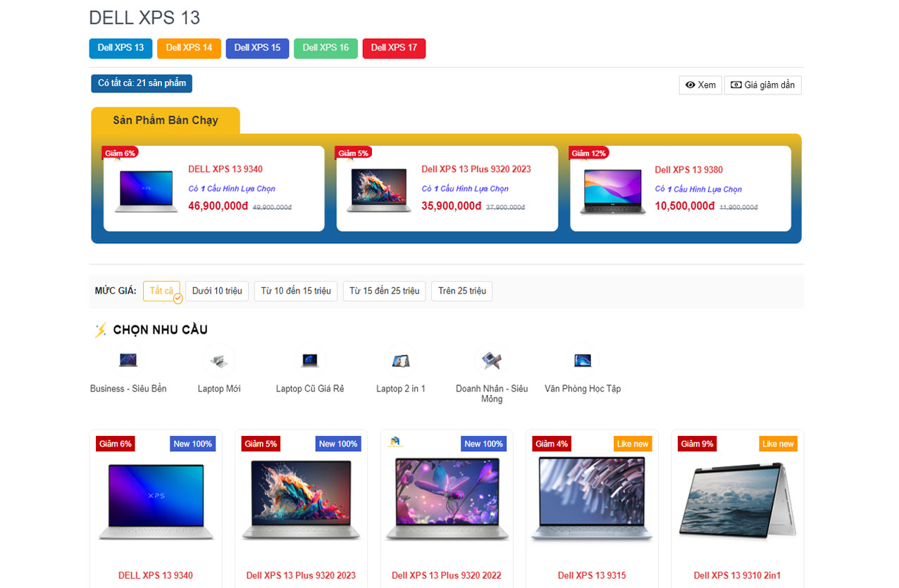The height and width of the screenshot is (588, 899).
Task: Click the Like new badge on XPS 13 9310 2in1
Action: tap(778, 444)
